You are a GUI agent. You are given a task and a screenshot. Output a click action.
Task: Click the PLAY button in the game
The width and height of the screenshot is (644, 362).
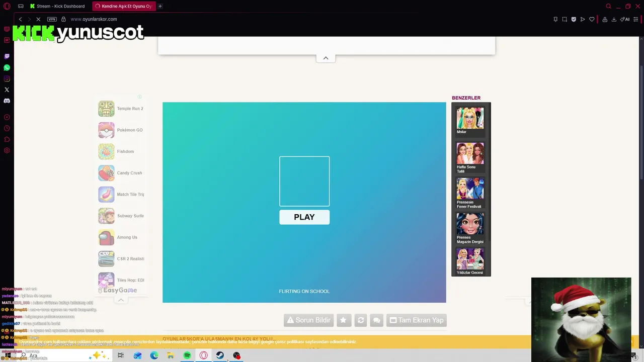(x=304, y=217)
